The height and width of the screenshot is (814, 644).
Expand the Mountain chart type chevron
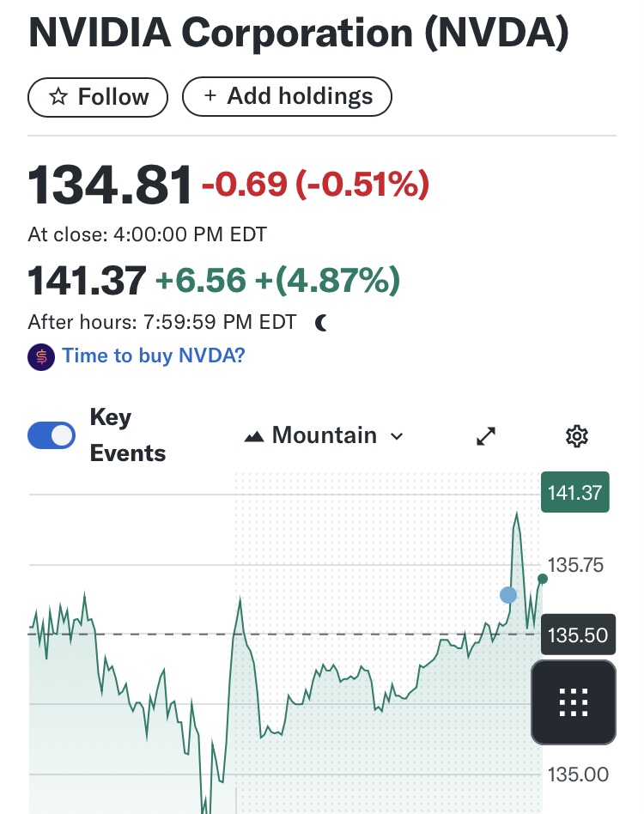click(x=397, y=437)
